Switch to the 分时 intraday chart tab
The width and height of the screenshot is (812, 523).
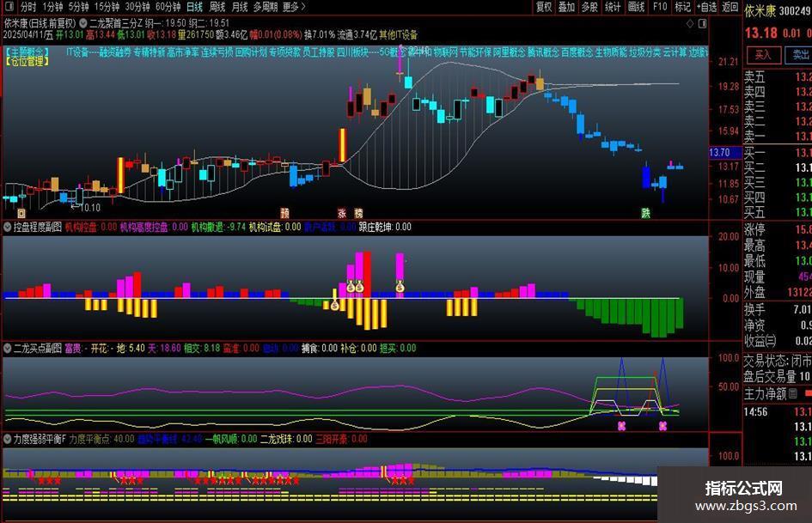28,7
